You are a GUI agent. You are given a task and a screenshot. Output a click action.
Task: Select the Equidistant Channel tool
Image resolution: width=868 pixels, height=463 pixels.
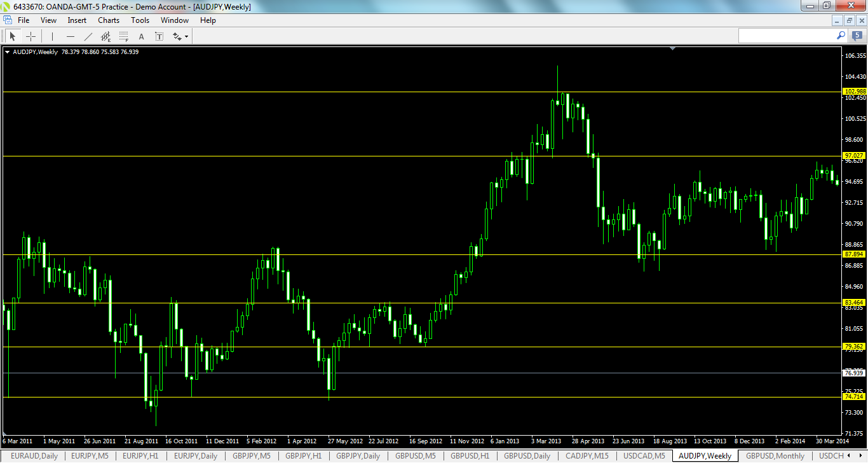(x=105, y=36)
